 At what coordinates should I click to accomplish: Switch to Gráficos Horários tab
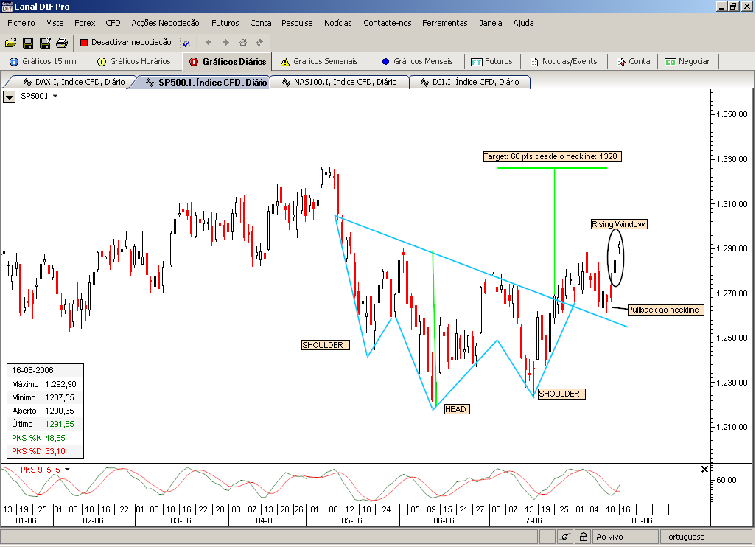click(x=134, y=61)
